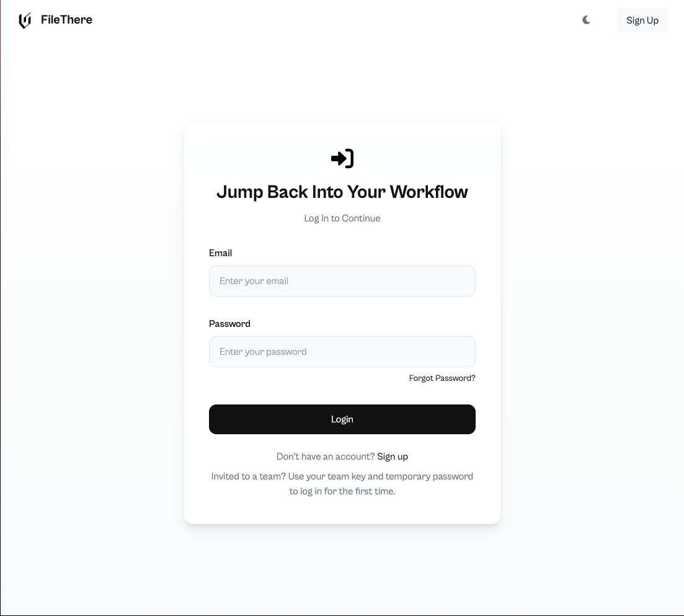The height and width of the screenshot is (616, 684).
Task: Focus the Enter your password field
Action: [x=342, y=352]
